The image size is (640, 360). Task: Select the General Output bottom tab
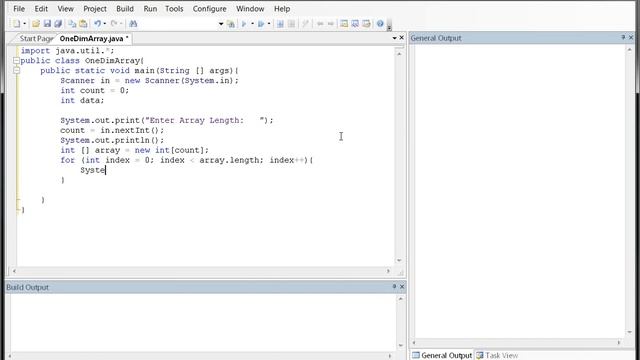click(442, 356)
